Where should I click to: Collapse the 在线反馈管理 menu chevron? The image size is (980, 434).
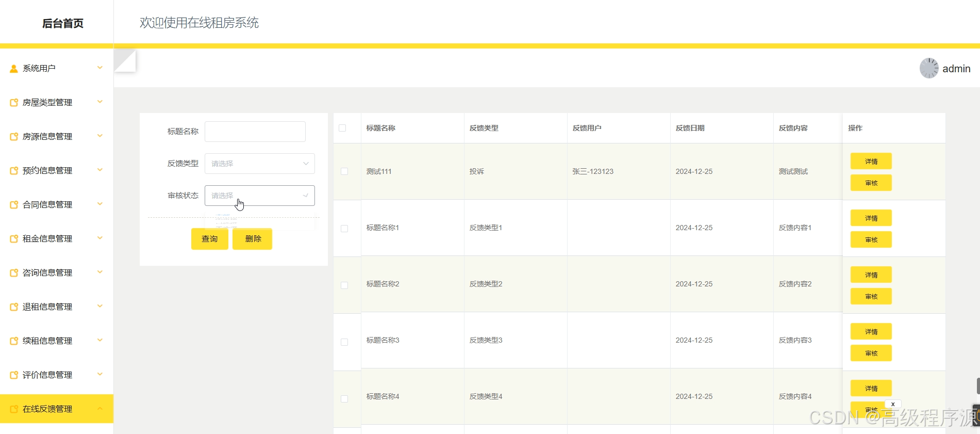100,408
